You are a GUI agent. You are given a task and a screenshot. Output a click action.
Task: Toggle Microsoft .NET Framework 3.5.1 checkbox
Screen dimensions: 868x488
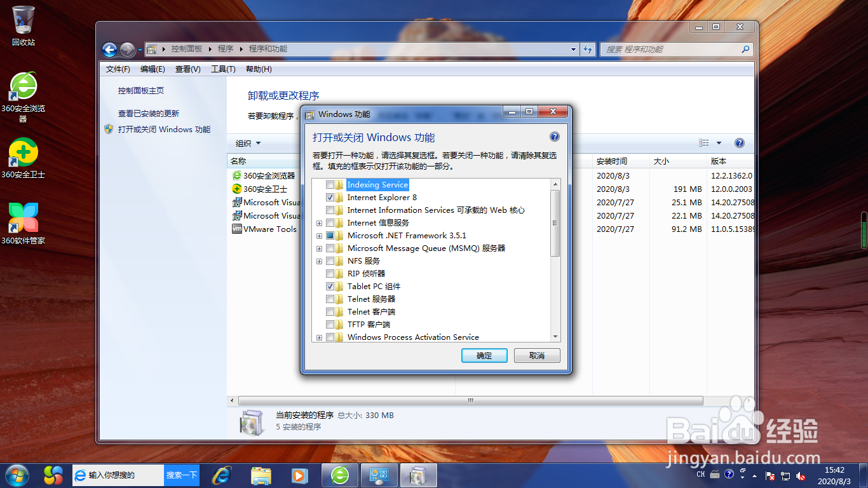coord(330,236)
